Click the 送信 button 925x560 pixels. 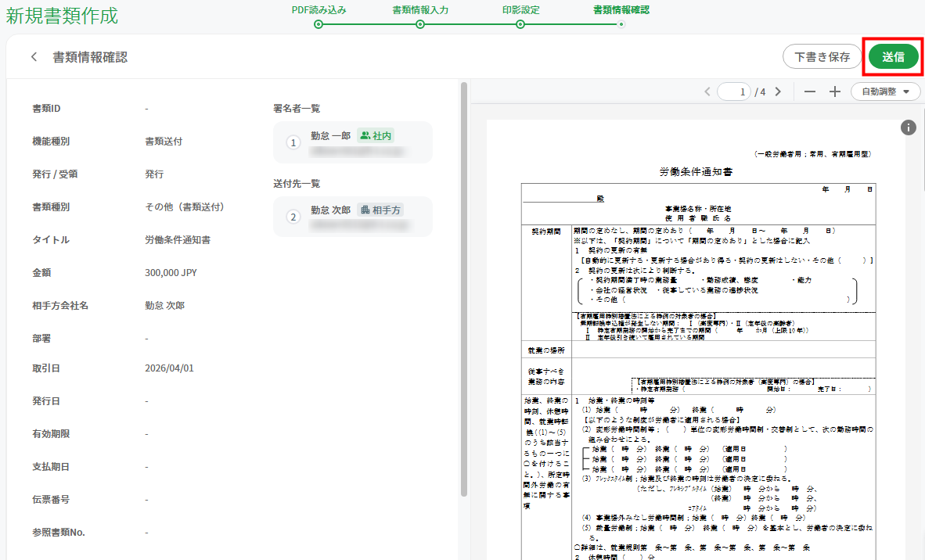[x=893, y=56]
